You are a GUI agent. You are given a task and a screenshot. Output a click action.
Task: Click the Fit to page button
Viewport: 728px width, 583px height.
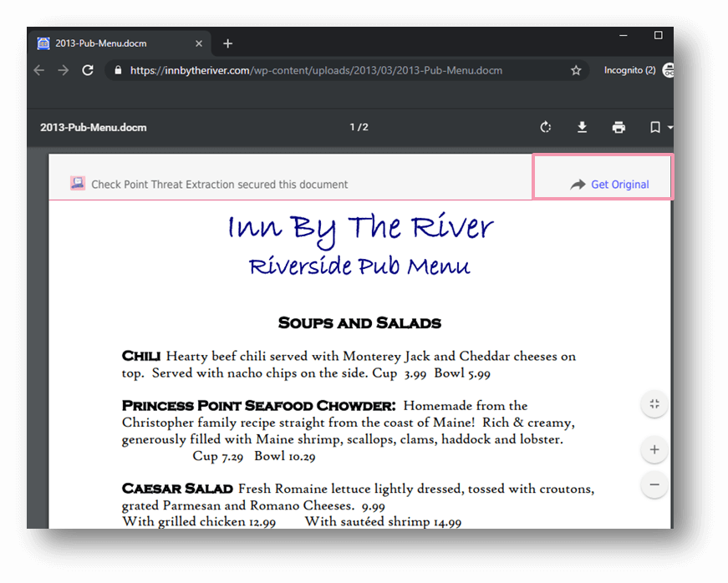(x=654, y=404)
